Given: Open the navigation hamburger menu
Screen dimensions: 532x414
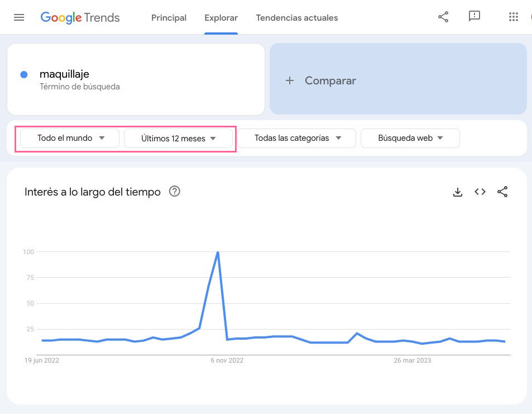Looking at the screenshot, I should pyautogui.click(x=18, y=17).
